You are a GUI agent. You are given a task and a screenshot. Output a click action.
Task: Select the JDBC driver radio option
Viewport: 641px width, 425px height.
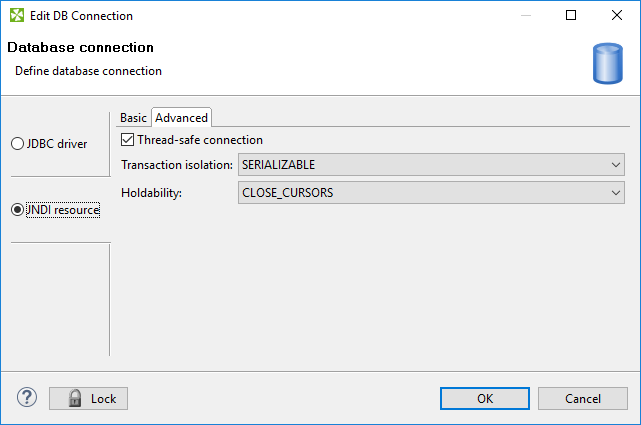[x=17, y=144]
